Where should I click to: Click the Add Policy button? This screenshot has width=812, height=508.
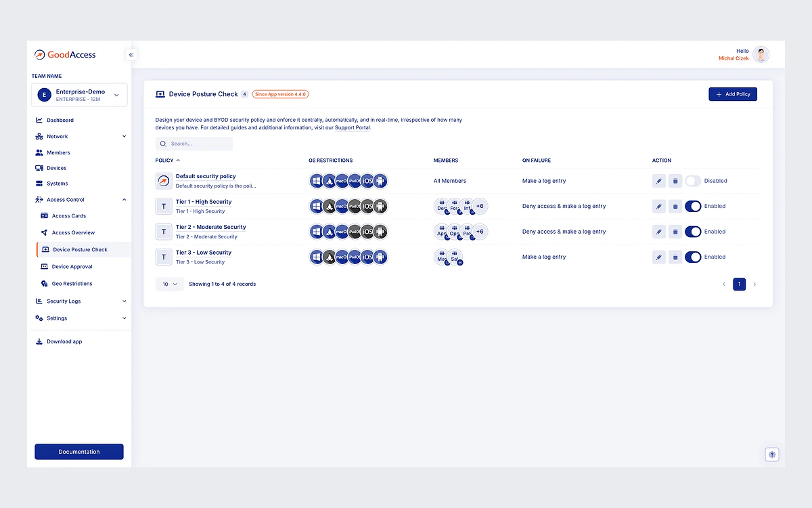pos(733,94)
